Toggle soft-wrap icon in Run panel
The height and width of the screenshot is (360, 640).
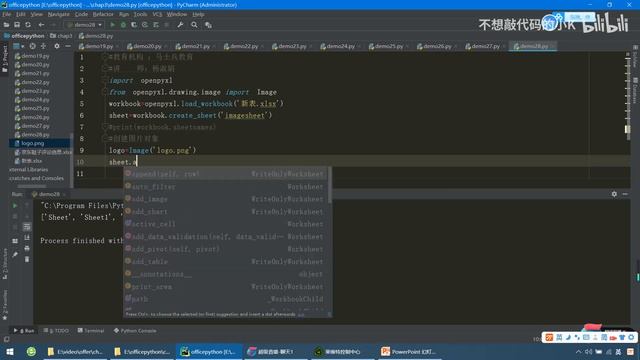click(x=27, y=227)
